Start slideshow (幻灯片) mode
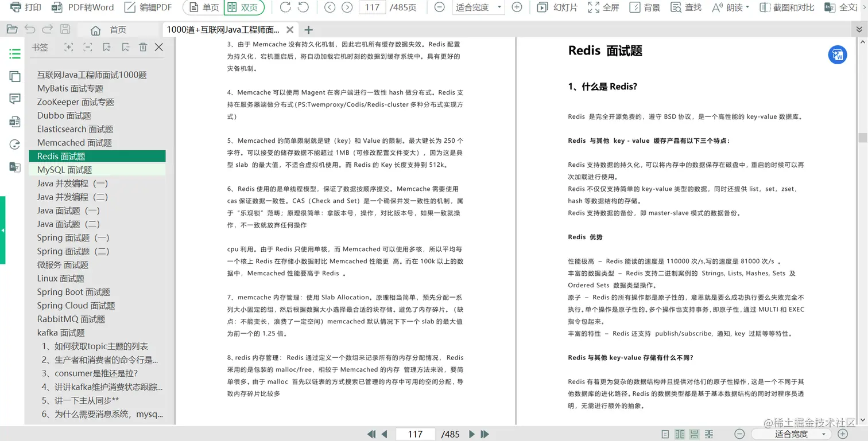Screen dimensions: 868x441 click(557, 7)
